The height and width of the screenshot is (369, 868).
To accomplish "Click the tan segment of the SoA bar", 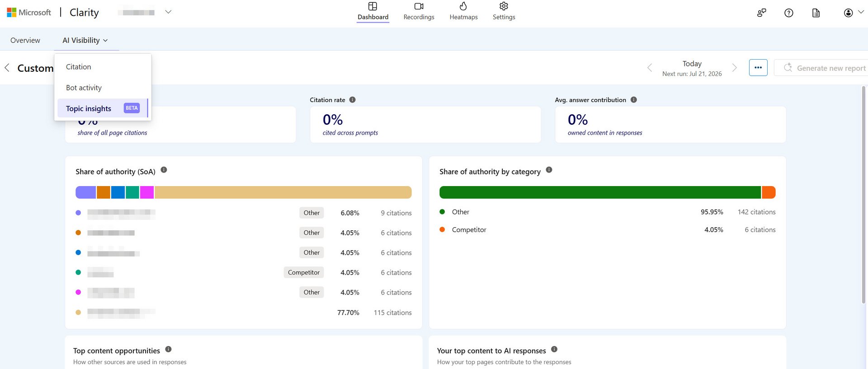I will [283, 192].
